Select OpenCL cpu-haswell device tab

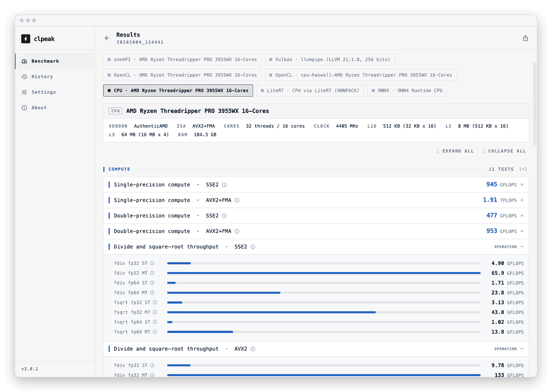pyautogui.click(x=361, y=75)
